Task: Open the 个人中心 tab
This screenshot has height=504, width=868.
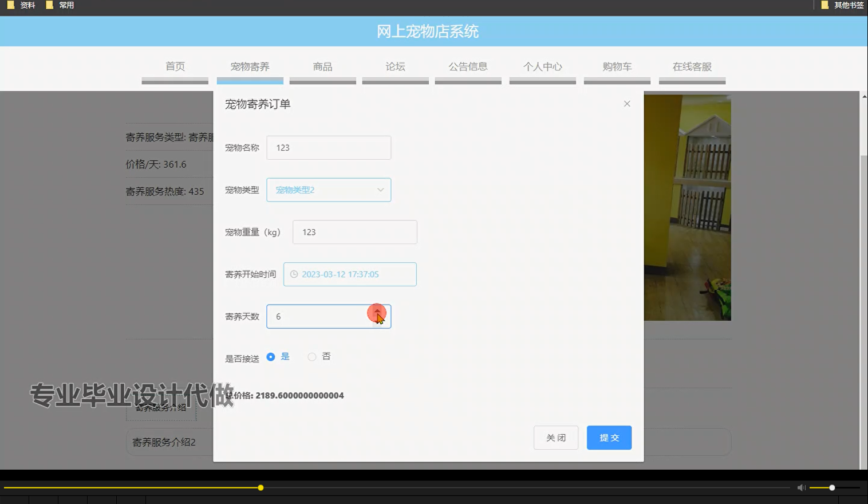Action: click(x=542, y=66)
